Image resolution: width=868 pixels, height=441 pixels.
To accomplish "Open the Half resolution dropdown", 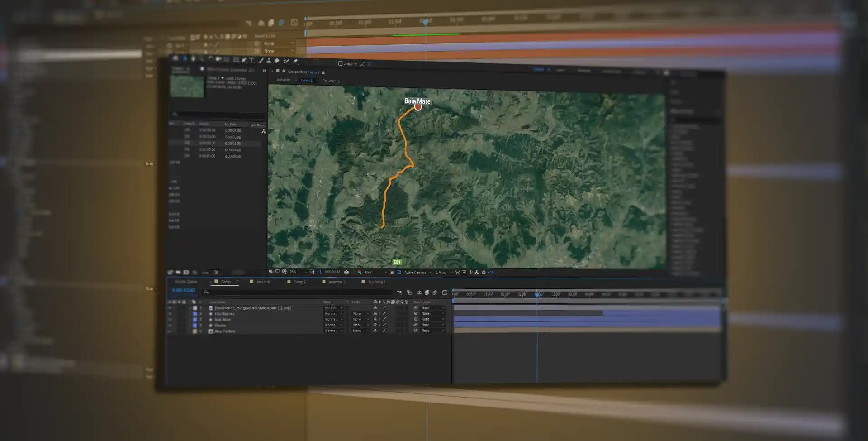I will pos(376,272).
